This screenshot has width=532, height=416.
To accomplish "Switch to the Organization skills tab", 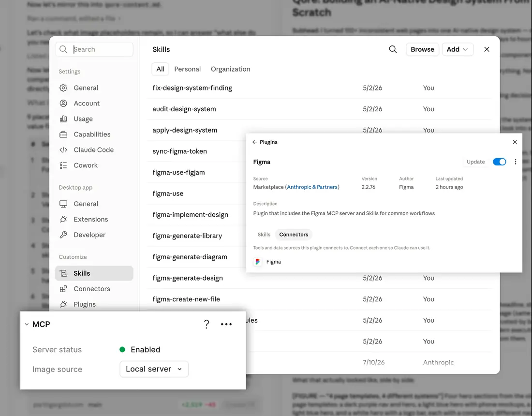I will [x=230, y=69].
